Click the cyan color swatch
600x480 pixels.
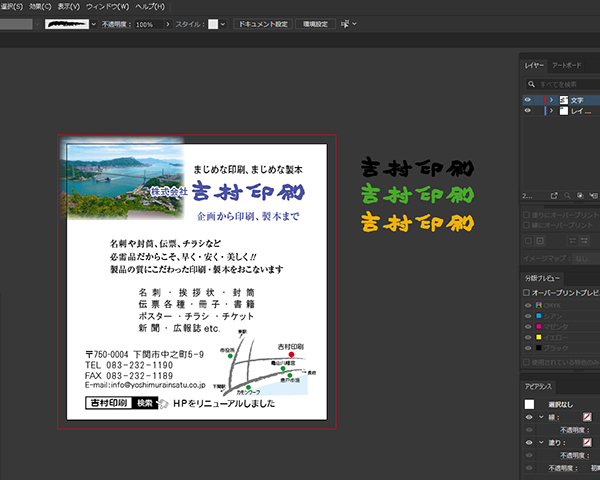tap(538, 316)
